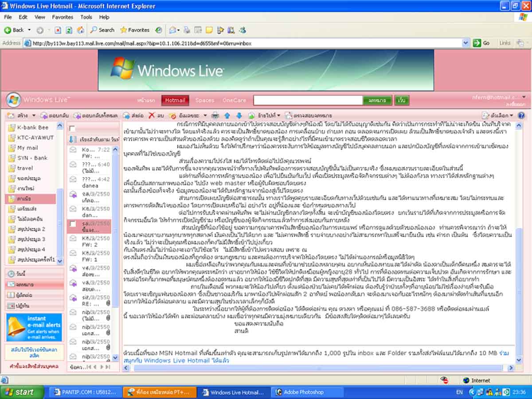Image resolution: width=532 pixels, height=399 pixels.
Task: Click the privacy statement link in sidebar
Action: point(34,366)
